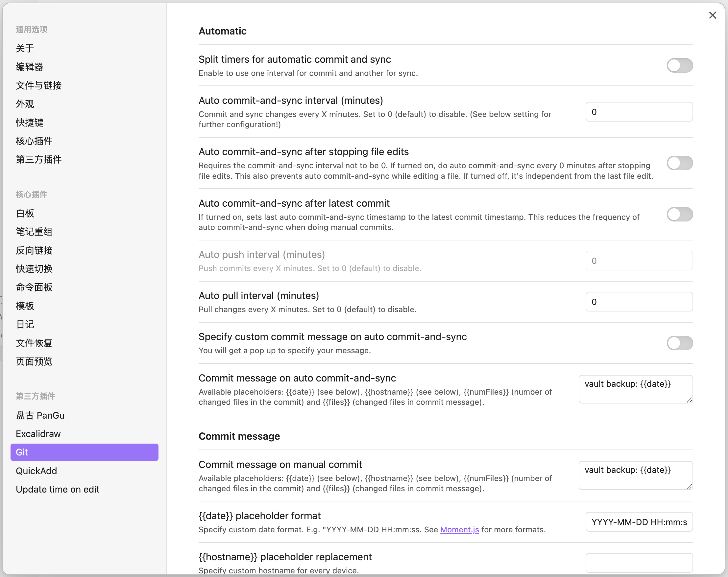Select the Excalidraw plugin tab
This screenshot has height=577, width=728.
(x=38, y=434)
